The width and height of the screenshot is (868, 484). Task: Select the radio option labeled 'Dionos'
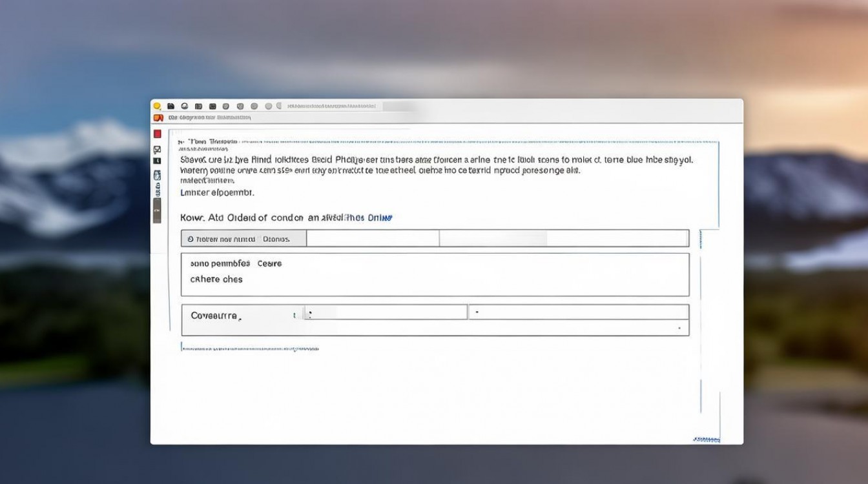[x=191, y=239]
